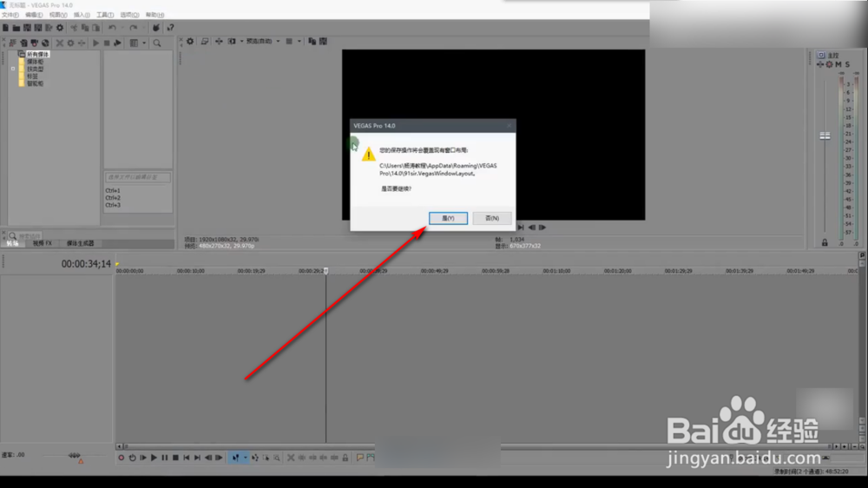Click save snapshot to file icon
The image size is (868, 488).
pyautogui.click(x=323, y=41)
